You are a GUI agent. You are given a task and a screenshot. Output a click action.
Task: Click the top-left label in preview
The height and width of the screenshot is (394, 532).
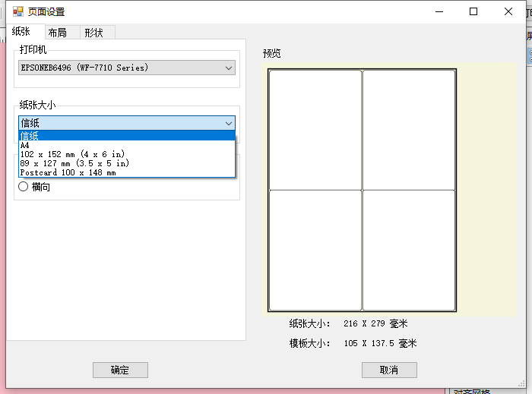tap(315, 130)
